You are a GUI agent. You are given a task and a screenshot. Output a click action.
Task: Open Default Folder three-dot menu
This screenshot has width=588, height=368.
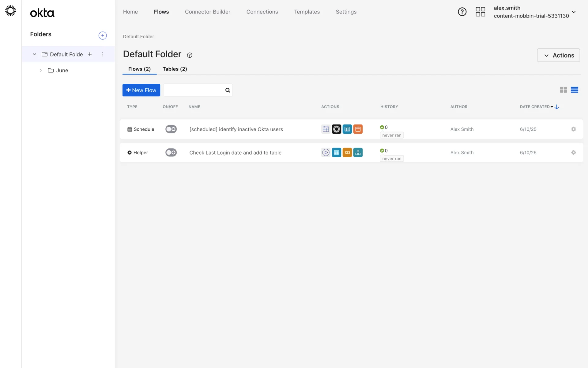(x=102, y=54)
